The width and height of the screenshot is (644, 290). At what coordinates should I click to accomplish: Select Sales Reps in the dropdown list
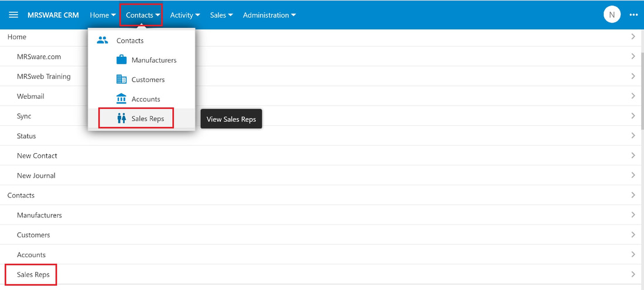point(141,119)
